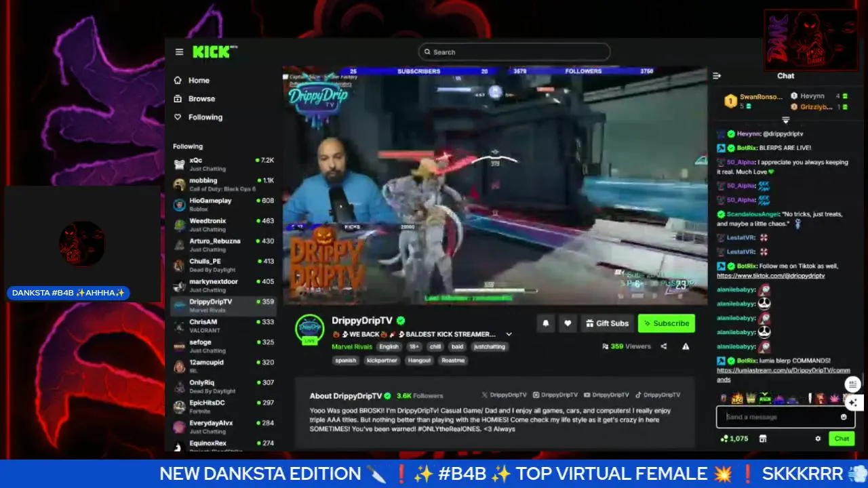Expand gift leaderboard with down arrow
868x488 pixels.
(x=785, y=120)
